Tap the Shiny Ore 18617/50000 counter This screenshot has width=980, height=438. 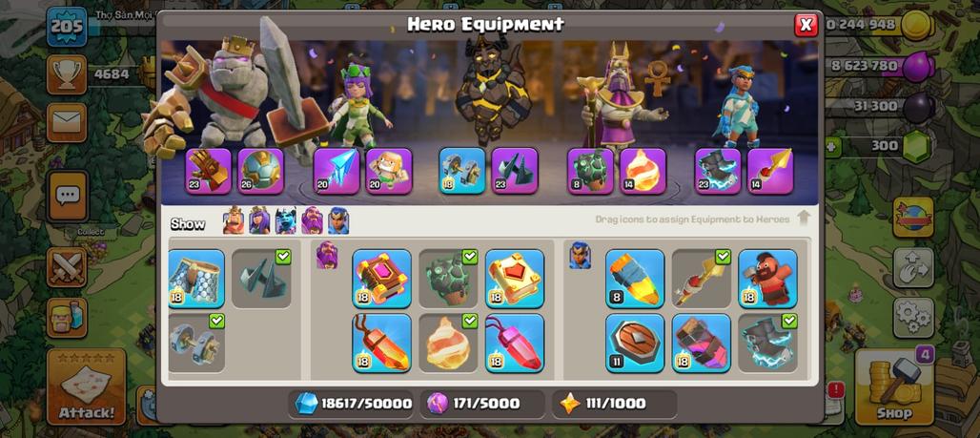[353, 404]
